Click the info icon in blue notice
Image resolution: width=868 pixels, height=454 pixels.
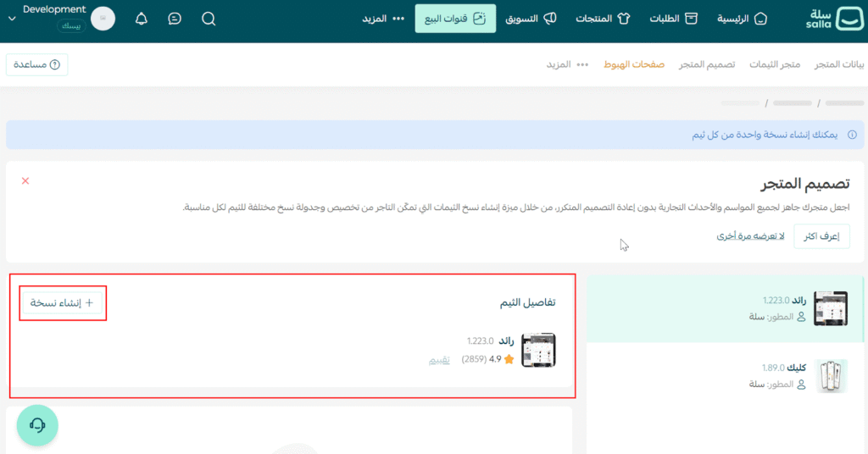(x=852, y=135)
